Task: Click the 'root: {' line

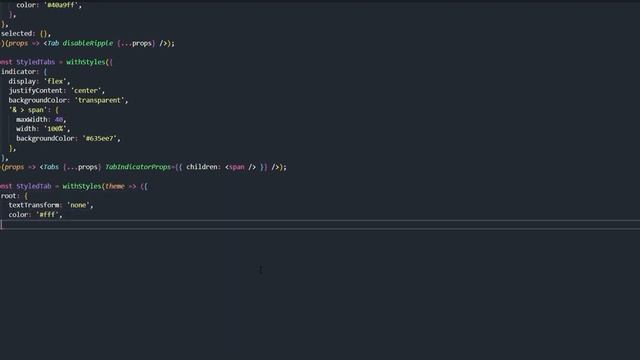Action: pyautogui.click(x=14, y=196)
